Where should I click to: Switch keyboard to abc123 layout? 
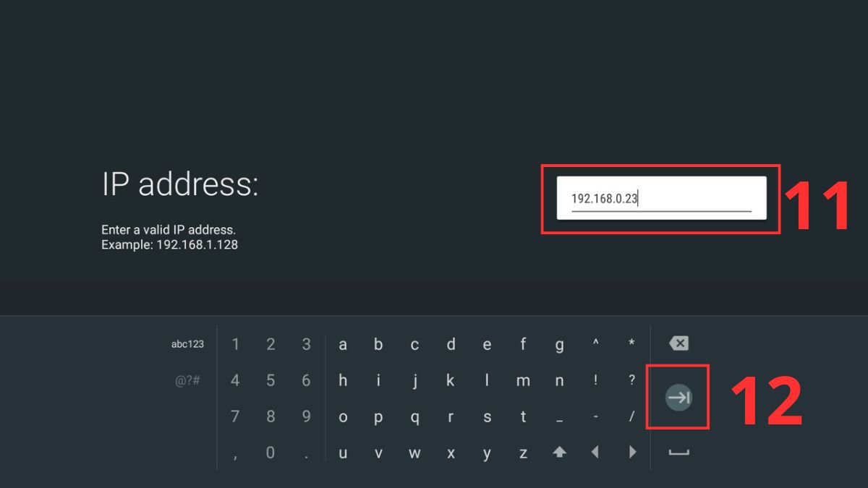pyautogui.click(x=186, y=344)
